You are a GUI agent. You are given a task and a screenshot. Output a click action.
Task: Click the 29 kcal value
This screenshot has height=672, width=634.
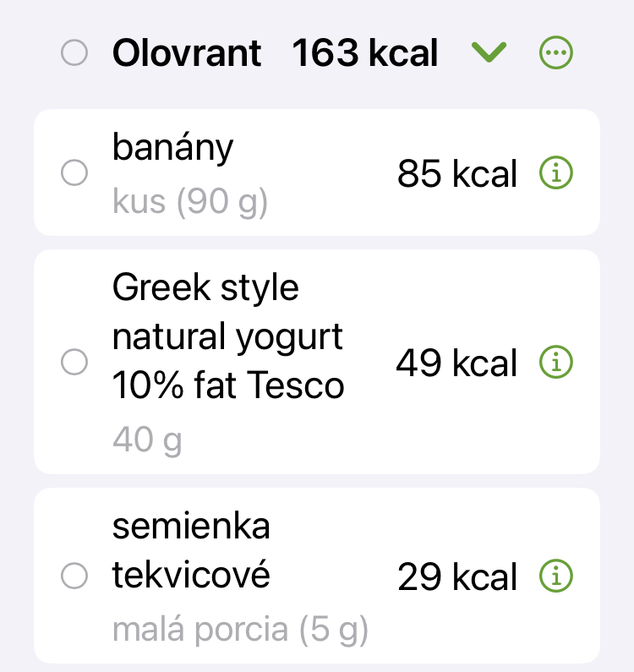(x=456, y=577)
